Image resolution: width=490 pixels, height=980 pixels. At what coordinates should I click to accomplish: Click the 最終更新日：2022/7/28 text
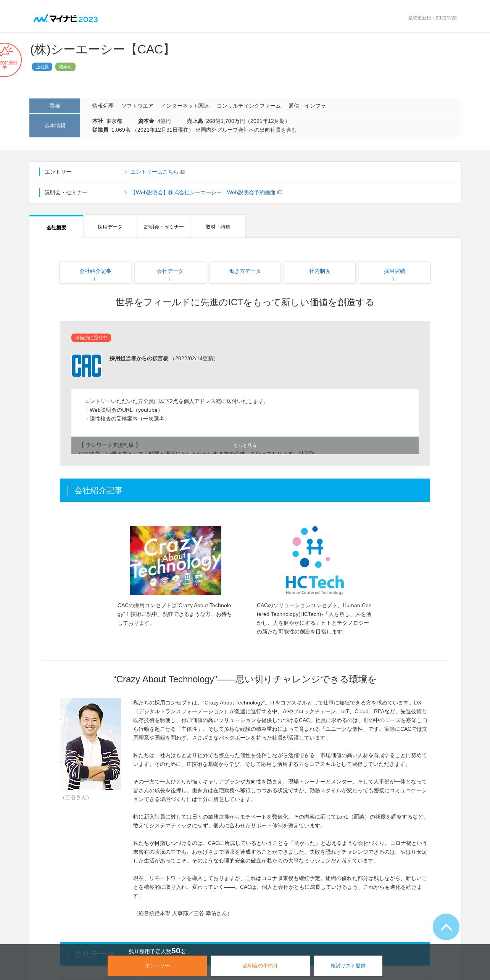pos(432,18)
